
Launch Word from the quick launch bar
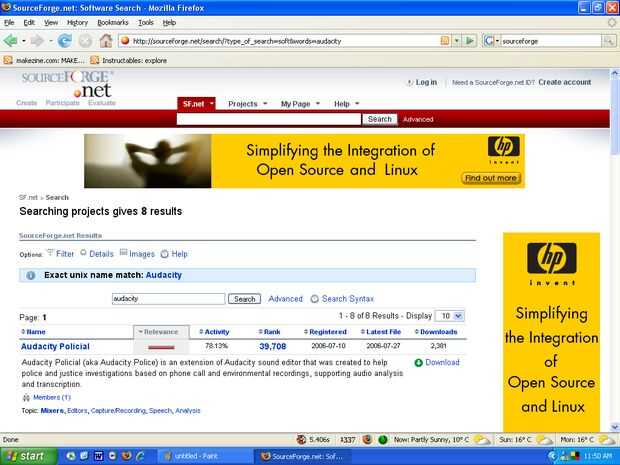(x=98, y=456)
